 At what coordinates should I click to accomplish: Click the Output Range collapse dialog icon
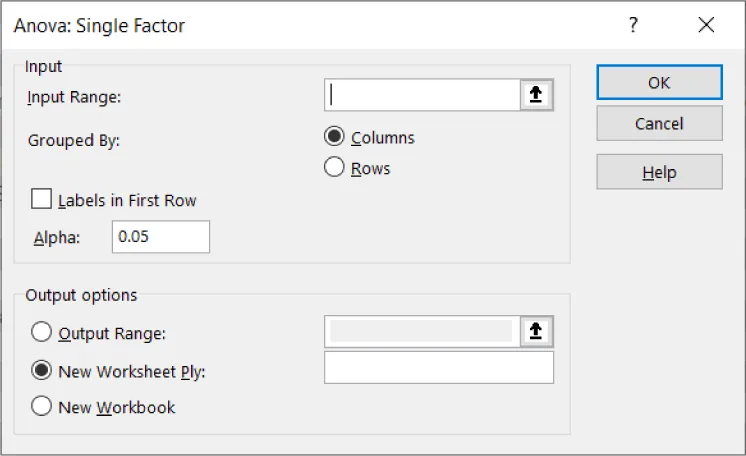tap(536, 332)
